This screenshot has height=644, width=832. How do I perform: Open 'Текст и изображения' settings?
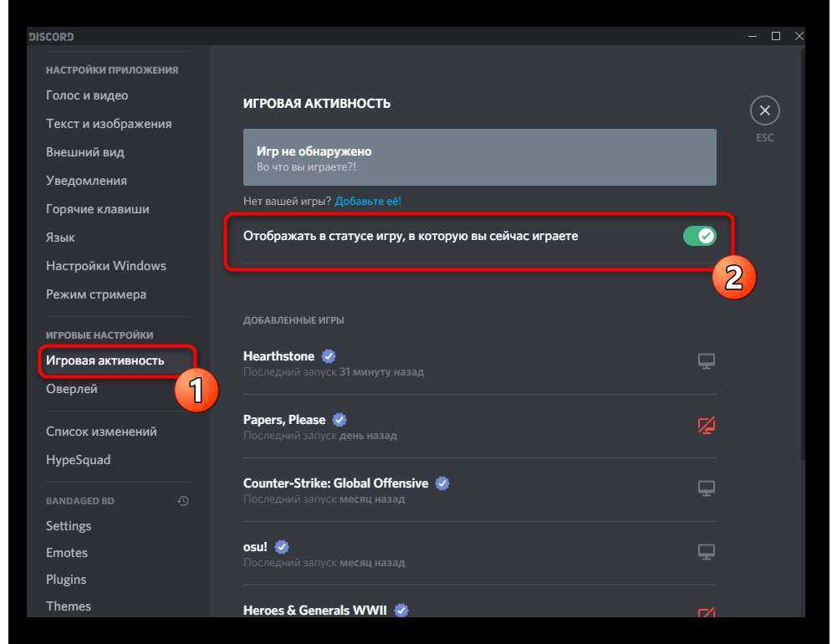(x=109, y=124)
